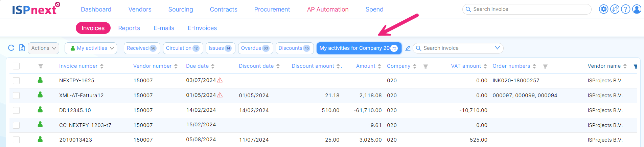Click order number INK020-18000257
This screenshot has width=644, height=147.
point(516,81)
